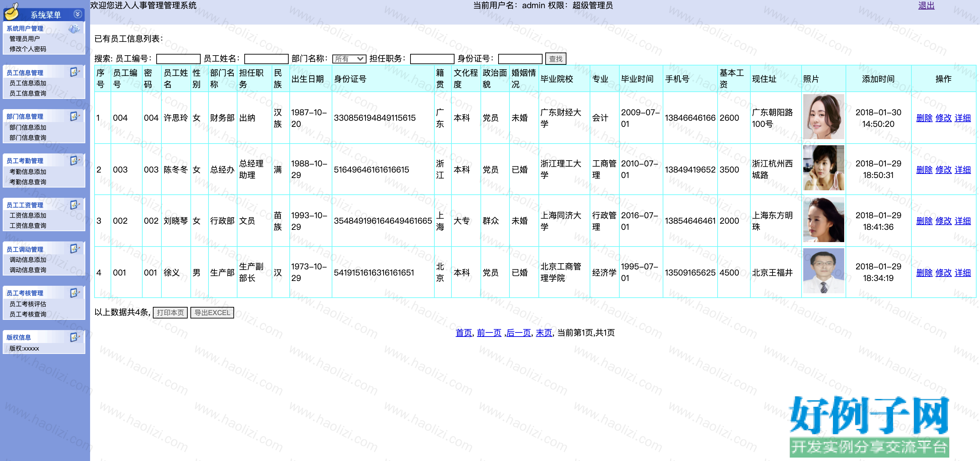Screen dimensions: 980x461
Task: Open 详细 for employee 许思玲
Action: pyautogui.click(x=963, y=118)
